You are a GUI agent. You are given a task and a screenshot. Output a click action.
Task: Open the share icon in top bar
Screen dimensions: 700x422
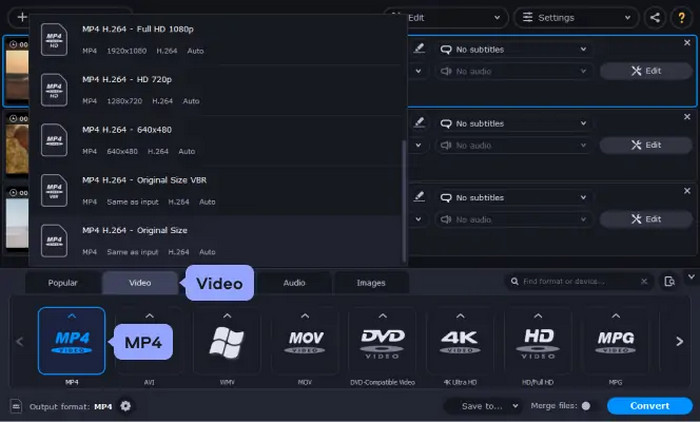655,17
